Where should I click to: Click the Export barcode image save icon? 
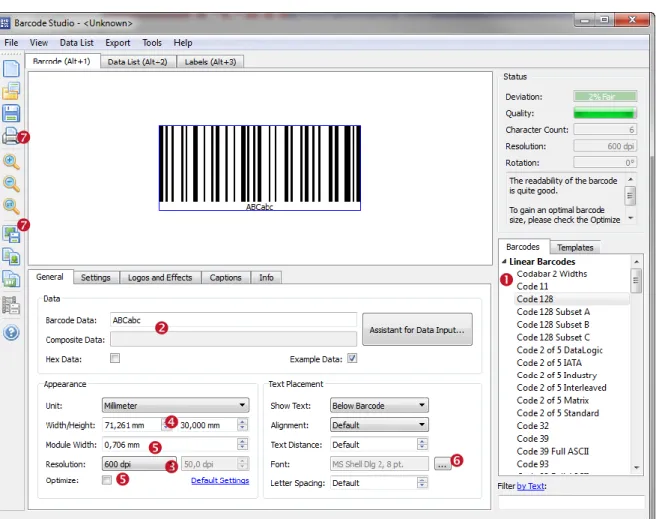click(x=11, y=234)
